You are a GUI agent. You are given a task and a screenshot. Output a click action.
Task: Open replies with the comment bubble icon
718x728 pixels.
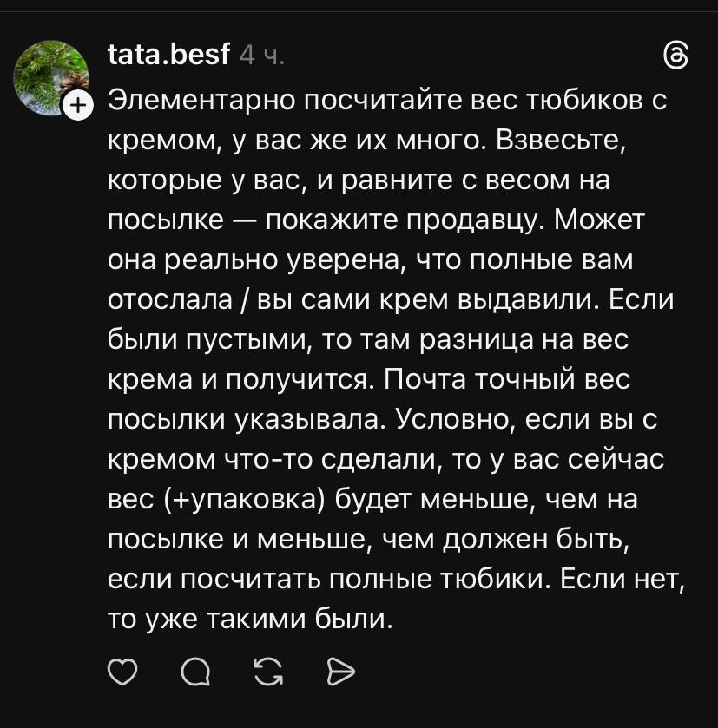197,670
